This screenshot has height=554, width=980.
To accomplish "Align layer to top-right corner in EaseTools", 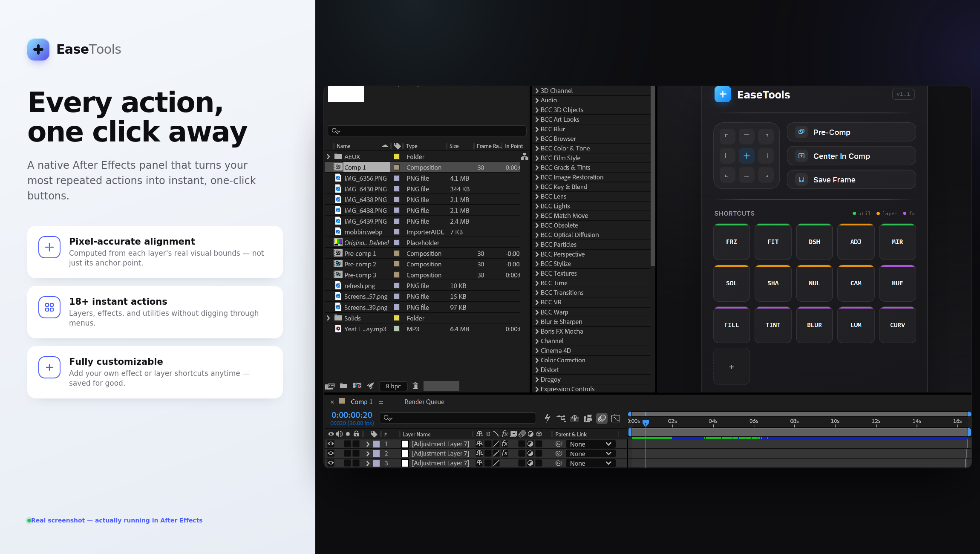I will tap(767, 136).
